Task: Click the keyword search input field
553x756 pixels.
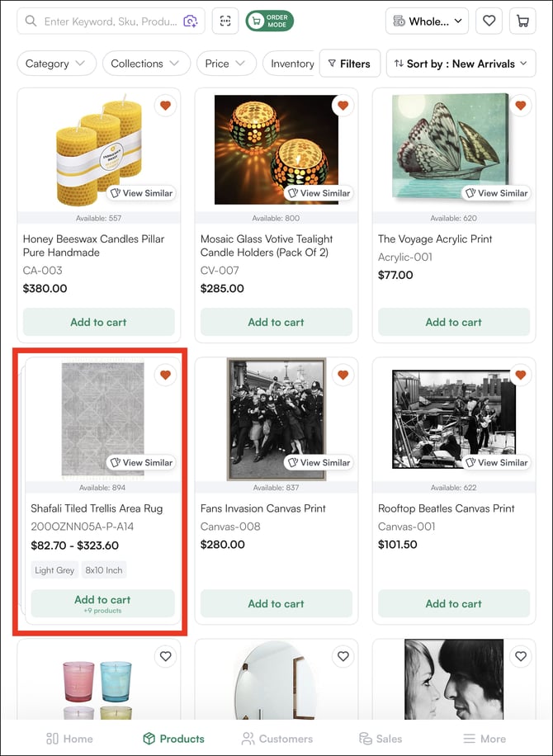Action: click(x=109, y=21)
